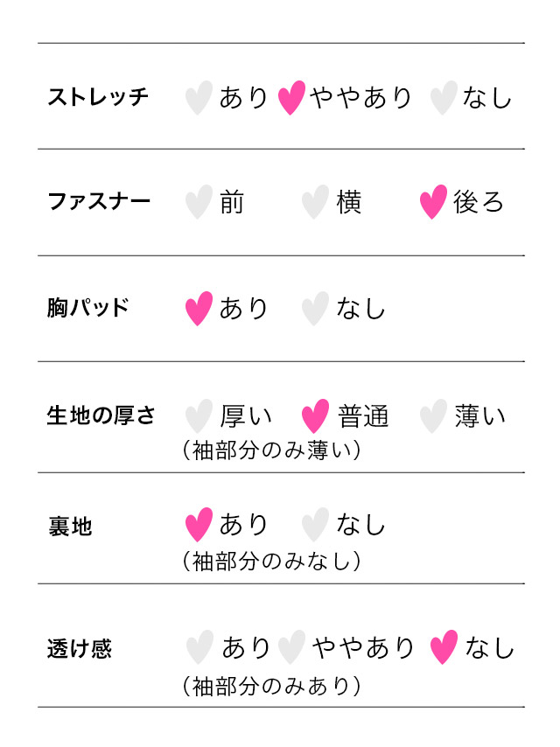Screen dimensions: 560x747
Task: Select the 薄い heart for 生地の厚さ
Action: pyautogui.click(x=433, y=416)
